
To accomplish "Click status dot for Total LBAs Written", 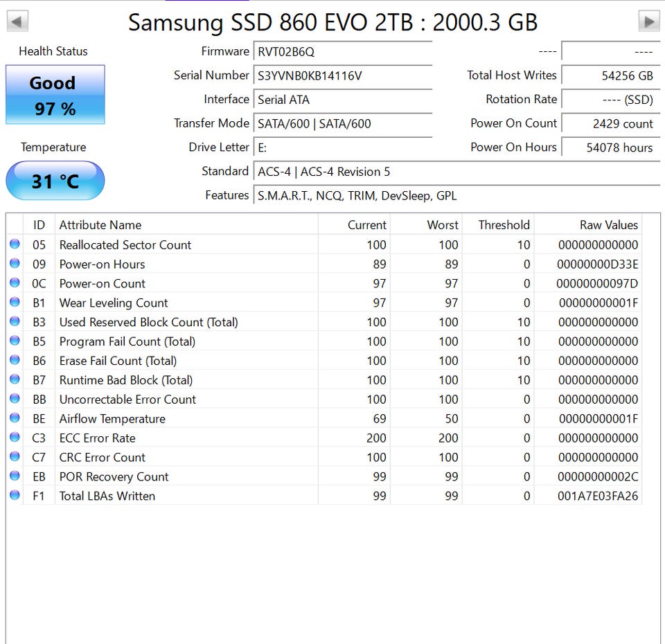I will point(15,495).
